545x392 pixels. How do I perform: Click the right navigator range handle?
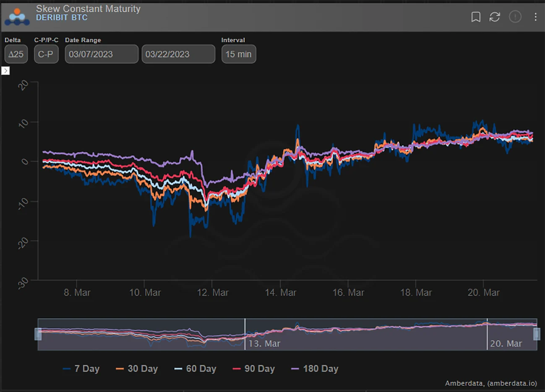(537, 334)
